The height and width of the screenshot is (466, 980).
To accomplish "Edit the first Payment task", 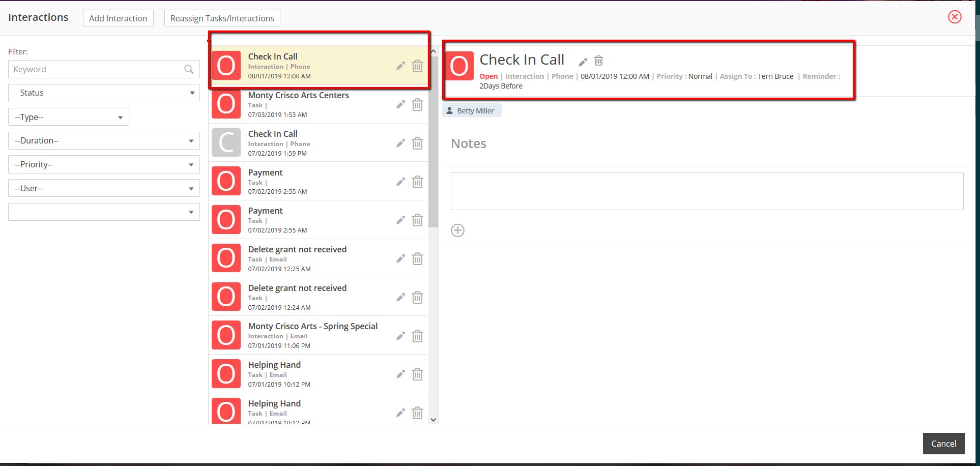I will [x=401, y=182].
